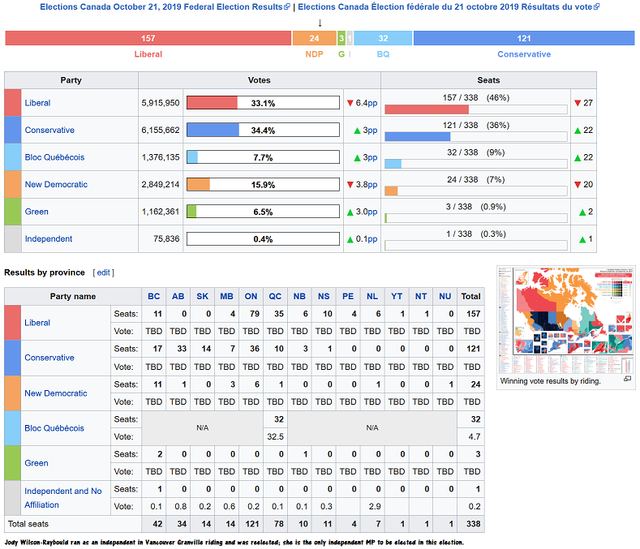Click the Liberal 33.1% vote share bar
This screenshot has height=549, width=640.
pos(263,103)
